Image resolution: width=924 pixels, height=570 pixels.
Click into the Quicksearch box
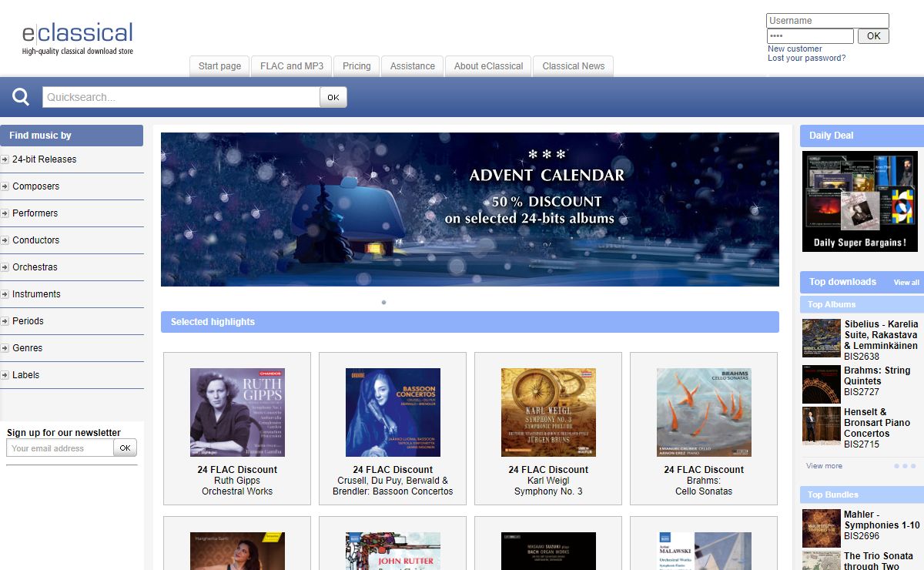(x=181, y=97)
